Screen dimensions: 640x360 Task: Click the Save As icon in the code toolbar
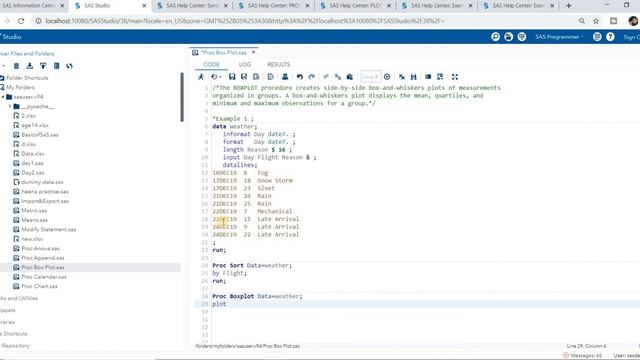pos(244,77)
